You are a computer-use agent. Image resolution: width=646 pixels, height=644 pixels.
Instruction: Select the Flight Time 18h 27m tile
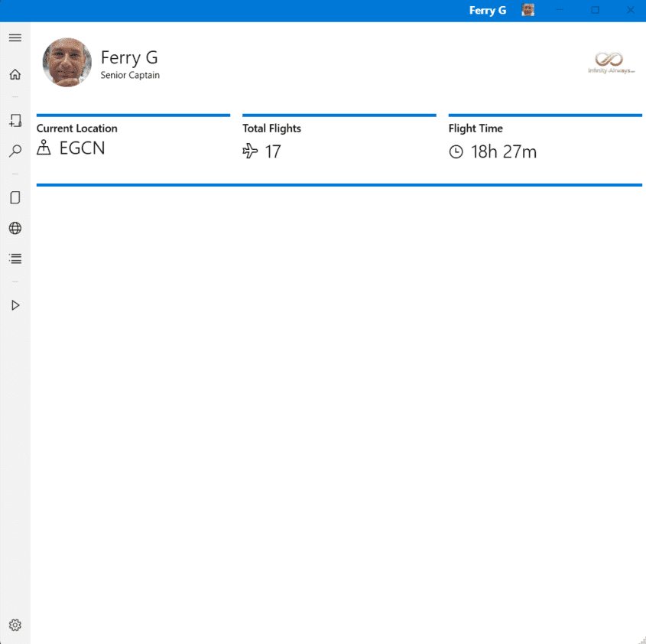click(x=544, y=141)
